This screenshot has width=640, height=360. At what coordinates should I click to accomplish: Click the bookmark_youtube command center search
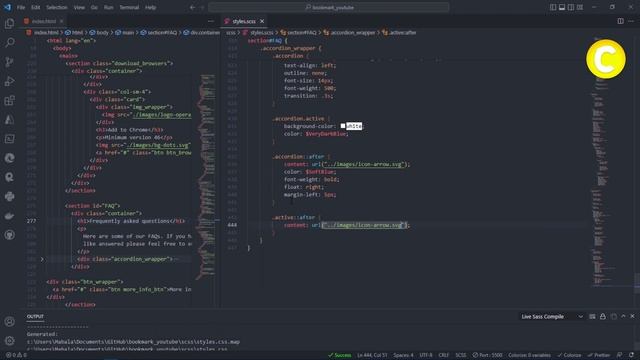(329, 7)
